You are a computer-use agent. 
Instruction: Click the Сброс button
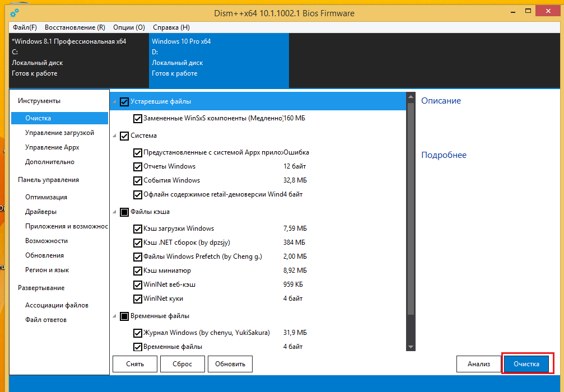183,364
